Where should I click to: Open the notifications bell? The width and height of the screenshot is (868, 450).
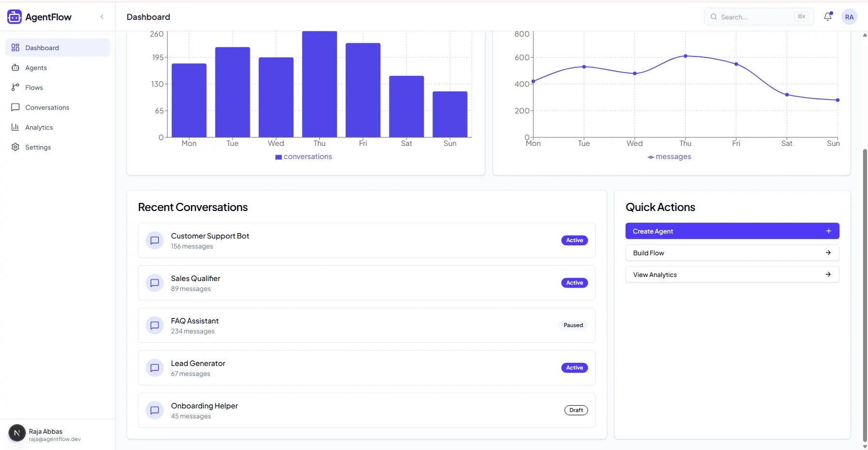828,16
